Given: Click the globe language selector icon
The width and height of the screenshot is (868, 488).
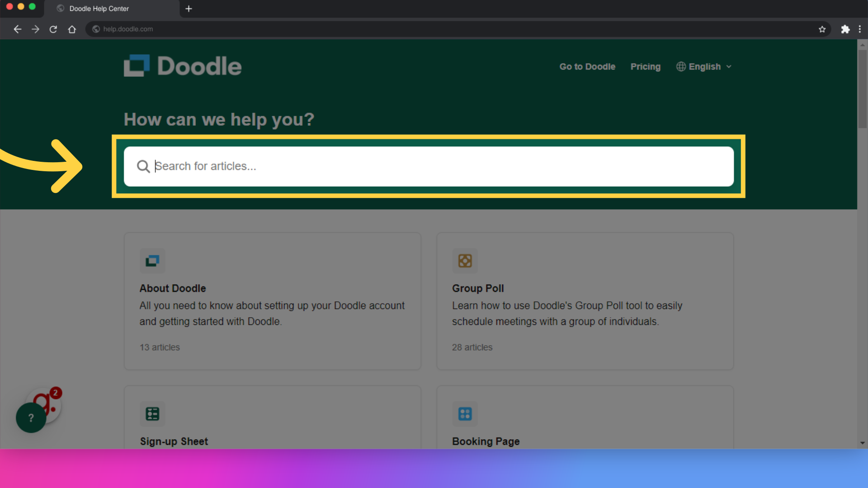Looking at the screenshot, I should (x=681, y=66).
